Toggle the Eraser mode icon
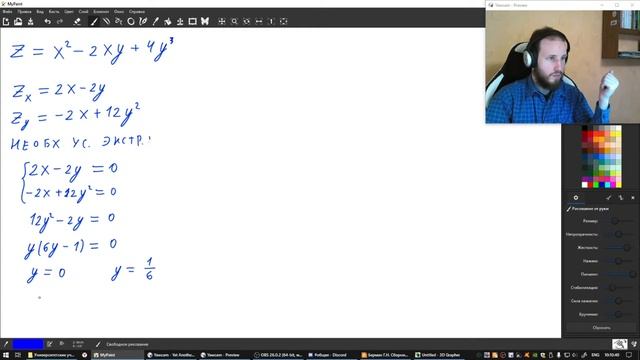This screenshot has width=640, height=360. [77, 21]
